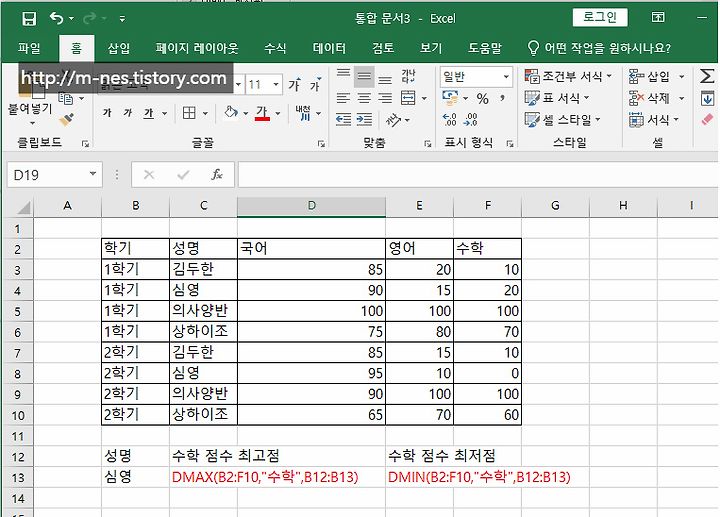Open text orientation options
The image size is (720, 517).
(x=397, y=120)
